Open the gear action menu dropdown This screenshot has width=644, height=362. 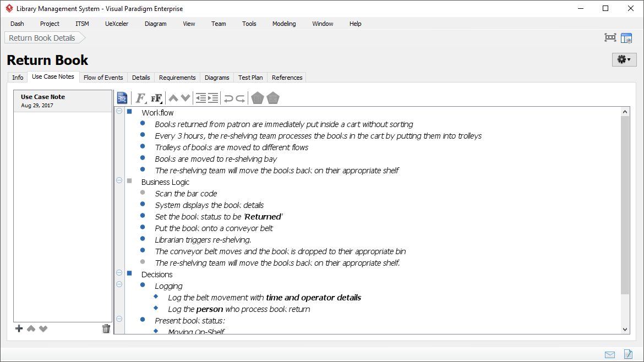[x=624, y=58]
